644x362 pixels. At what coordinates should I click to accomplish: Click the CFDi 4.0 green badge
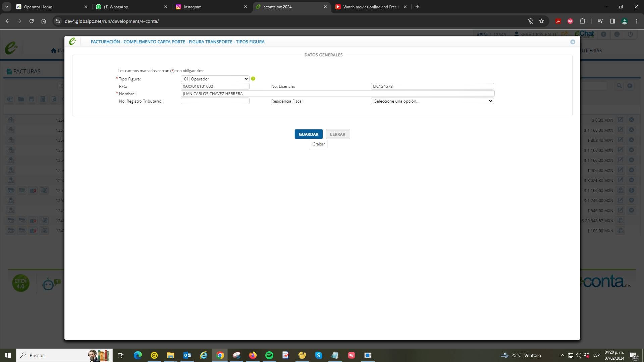[20, 283]
